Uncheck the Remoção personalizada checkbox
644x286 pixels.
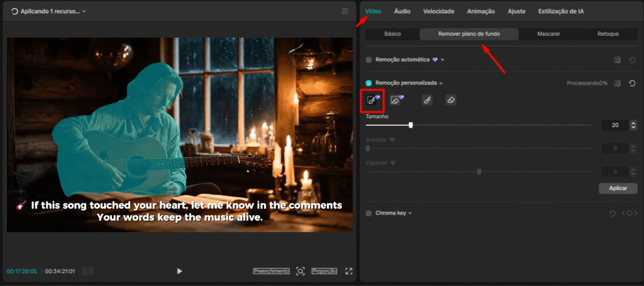pos(369,83)
